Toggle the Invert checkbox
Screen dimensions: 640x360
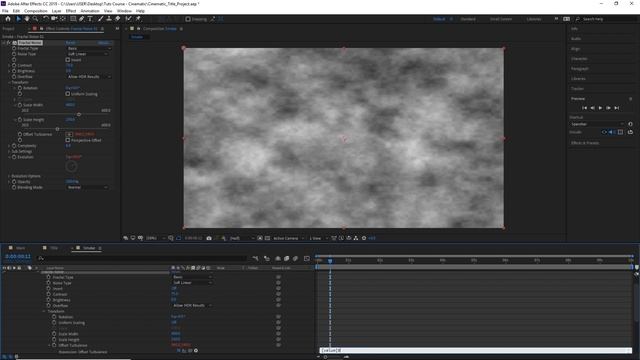pyautogui.click(x=68, y=60)
